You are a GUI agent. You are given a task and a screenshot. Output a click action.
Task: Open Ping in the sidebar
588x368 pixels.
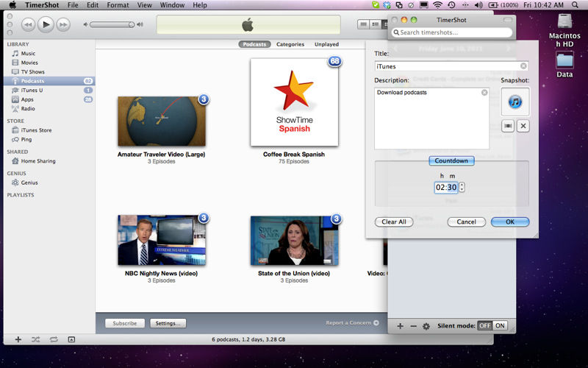[26, 139]
